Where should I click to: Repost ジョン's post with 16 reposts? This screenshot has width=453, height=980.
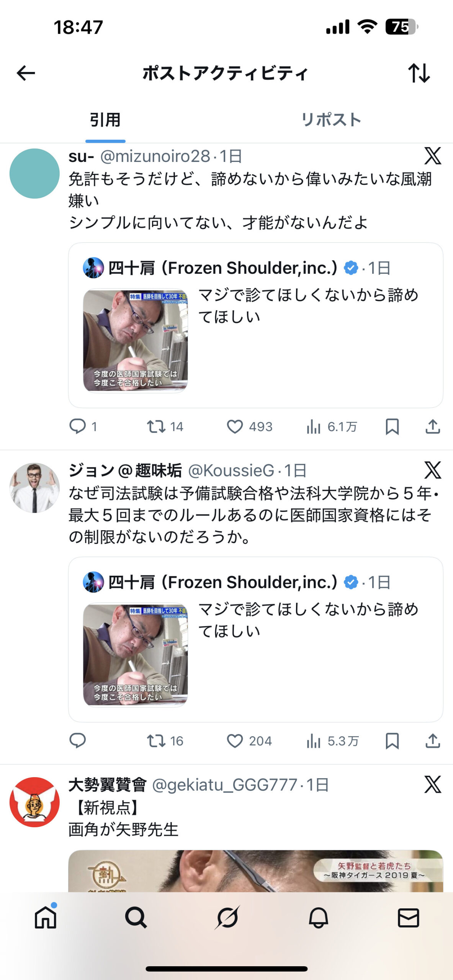[x=156, y=741]
